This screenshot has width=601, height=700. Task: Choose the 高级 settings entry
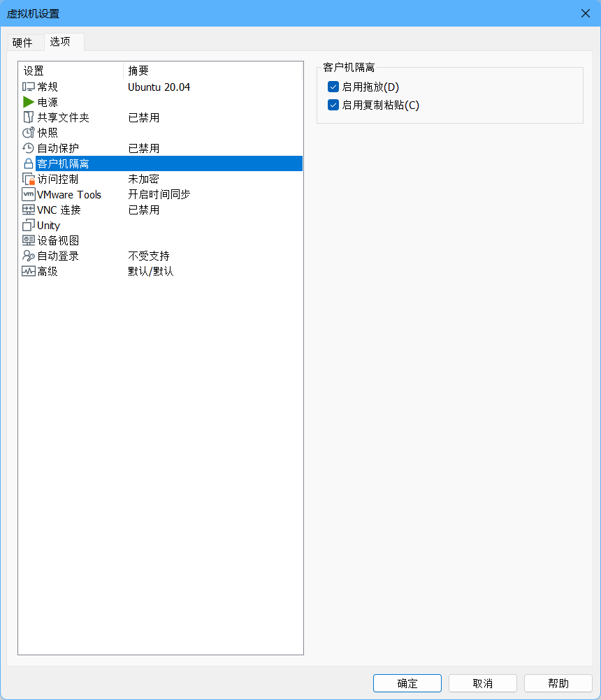(x=48, y=272)
